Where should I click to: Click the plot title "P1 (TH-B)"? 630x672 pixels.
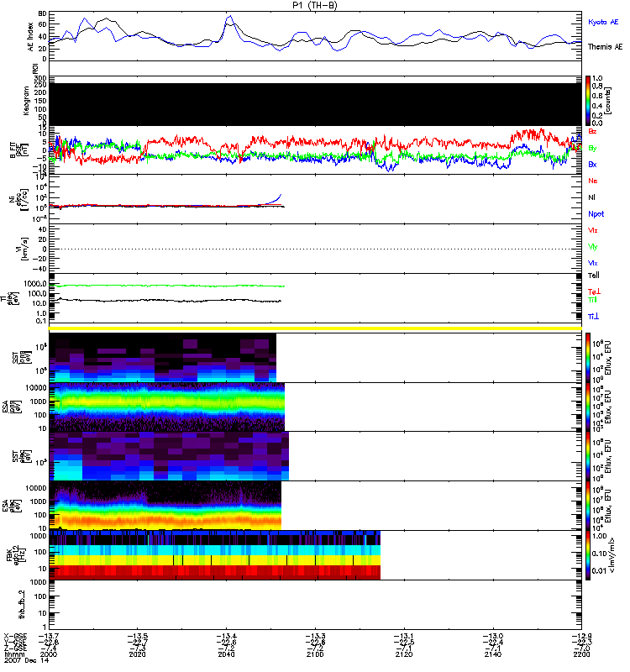(314, 5)
